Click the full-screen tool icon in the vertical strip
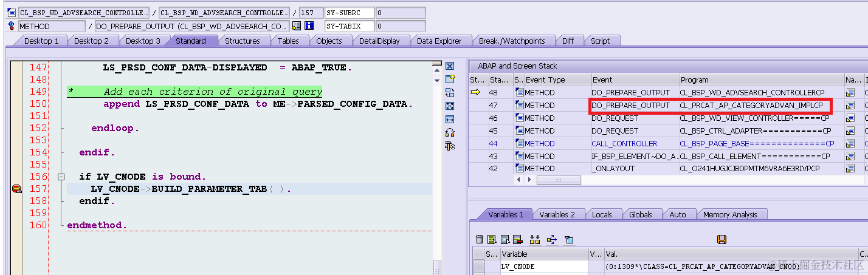 (450, 106)
